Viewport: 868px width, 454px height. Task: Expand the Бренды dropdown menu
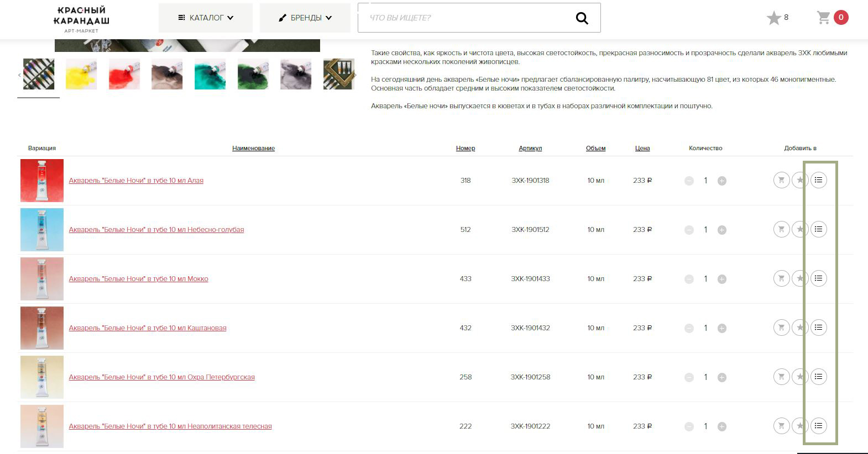click(x=305, y=18)
